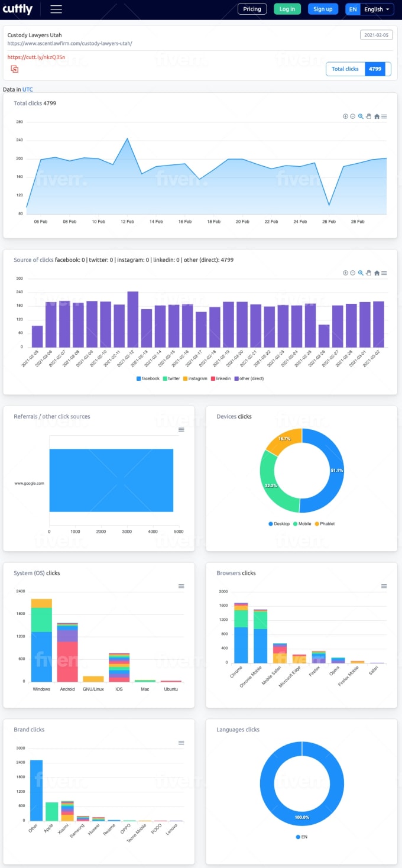Viewport: 402px width, 868px height.
Task: Toggle the facebook series in the legend
Action: (148, 378)
